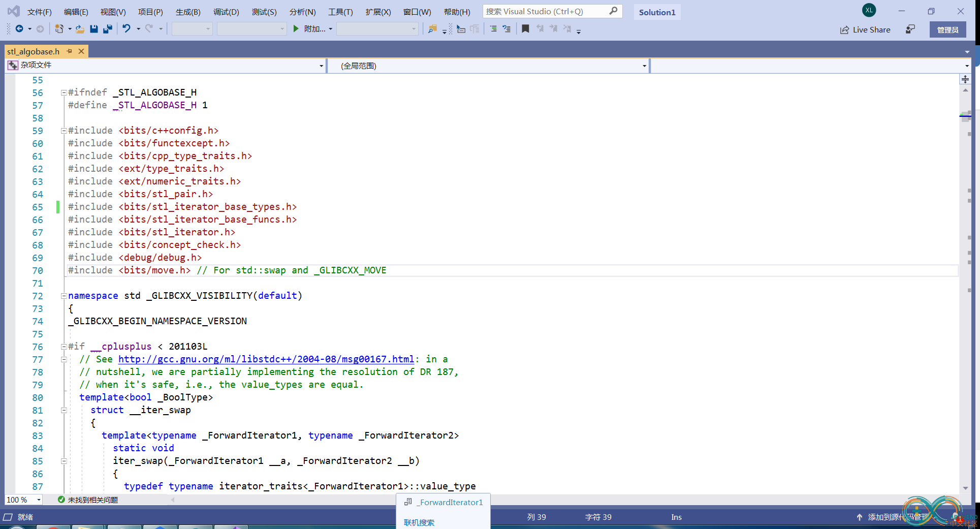Click the Solution1 title label
This screenshot has height=529, width=980.
[657, 12]
